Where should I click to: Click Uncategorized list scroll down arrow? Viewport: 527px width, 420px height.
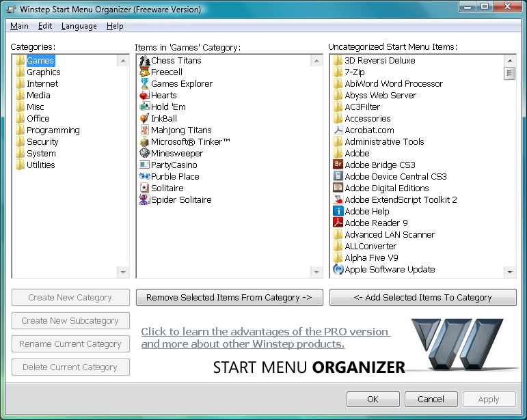[x=510, y=272]
